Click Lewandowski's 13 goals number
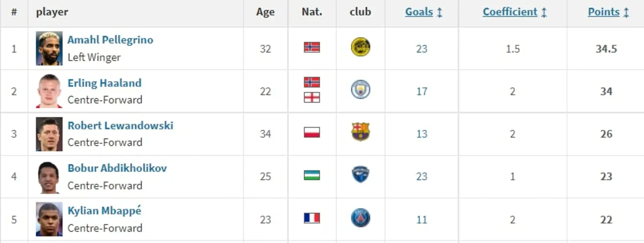Viewport: 644px width, 243px height. tap(422, 134)
